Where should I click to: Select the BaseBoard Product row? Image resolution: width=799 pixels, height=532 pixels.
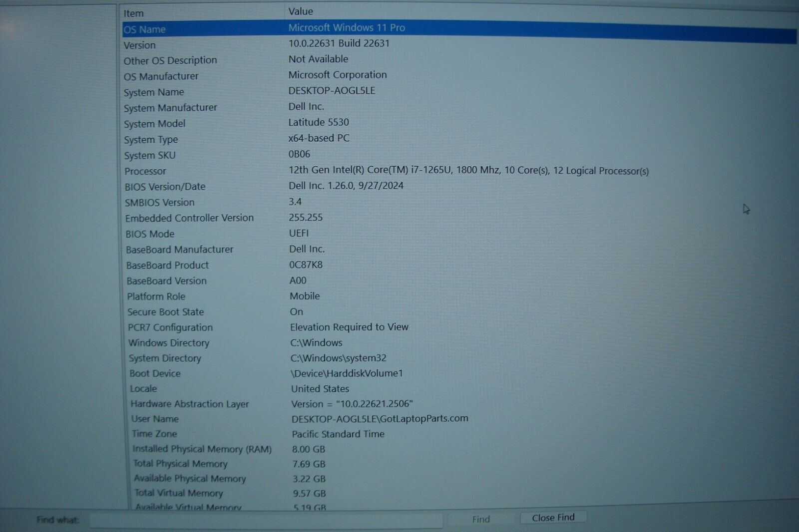[459, 265]
